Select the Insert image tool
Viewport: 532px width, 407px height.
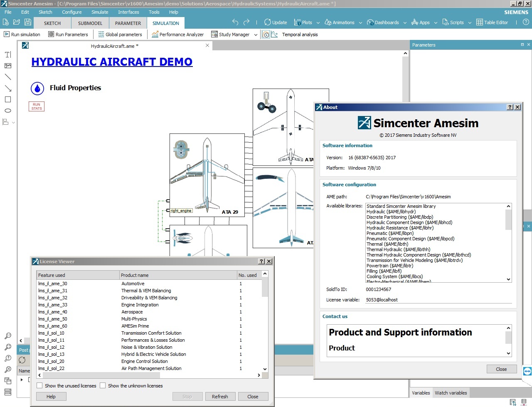point(7,66)
